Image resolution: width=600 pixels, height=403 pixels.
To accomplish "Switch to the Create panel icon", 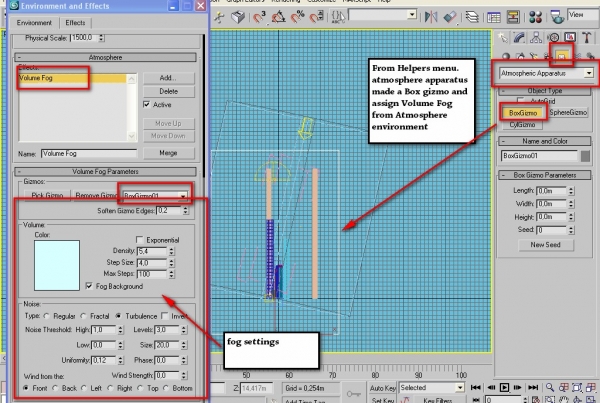I will coord(502,38).
